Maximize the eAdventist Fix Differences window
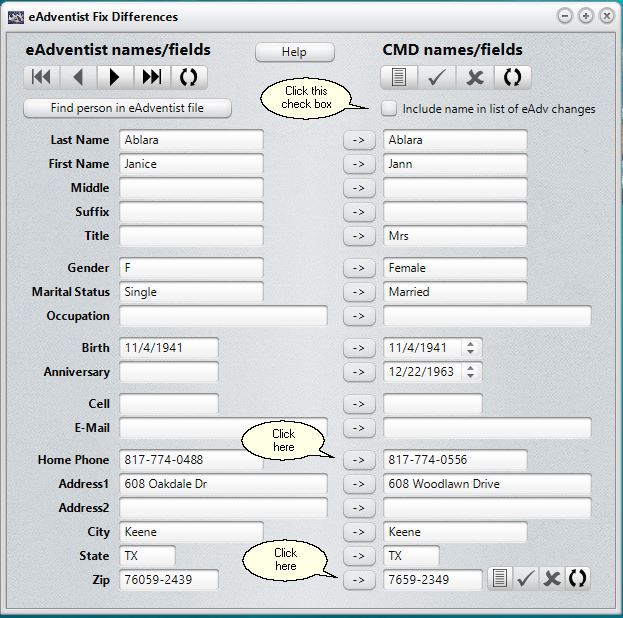 [586, 16]
